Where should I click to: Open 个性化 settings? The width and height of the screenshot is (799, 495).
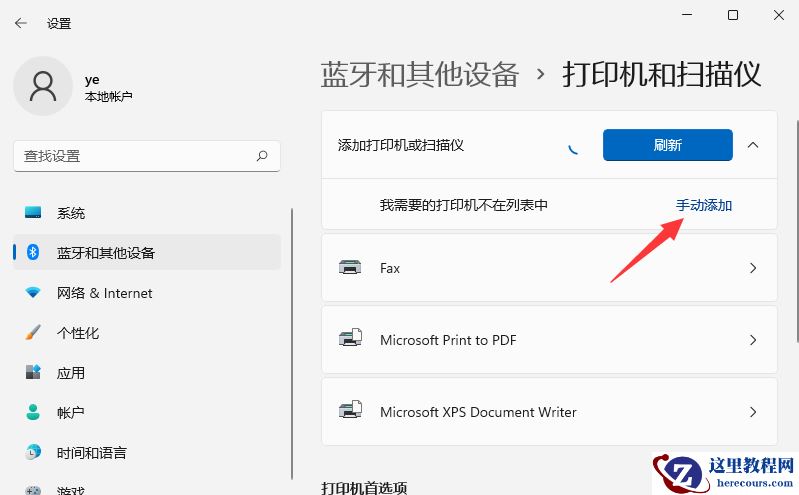coord(147,332)
